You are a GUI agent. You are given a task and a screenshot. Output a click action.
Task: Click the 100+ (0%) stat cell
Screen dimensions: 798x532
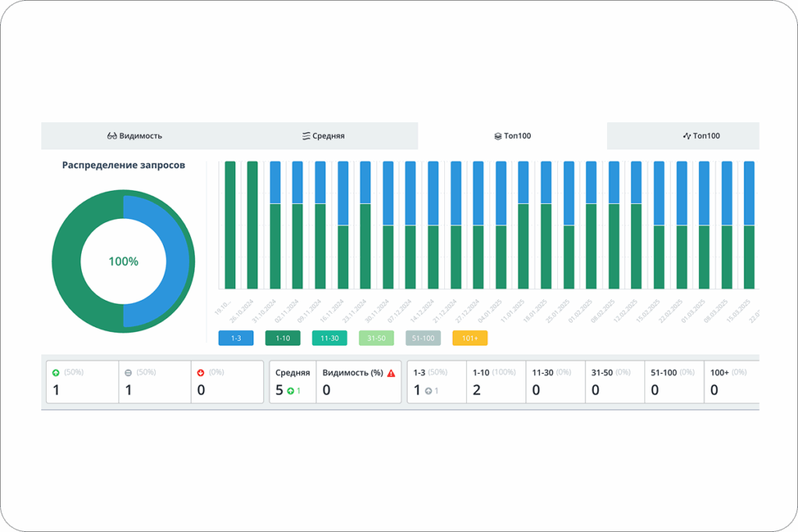click(x=732, y=382)
